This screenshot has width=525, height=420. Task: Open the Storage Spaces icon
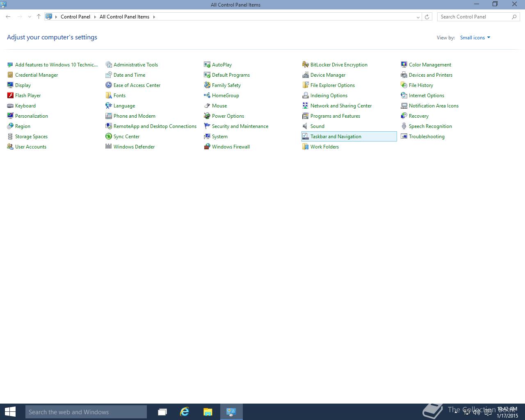click(10, 136)
